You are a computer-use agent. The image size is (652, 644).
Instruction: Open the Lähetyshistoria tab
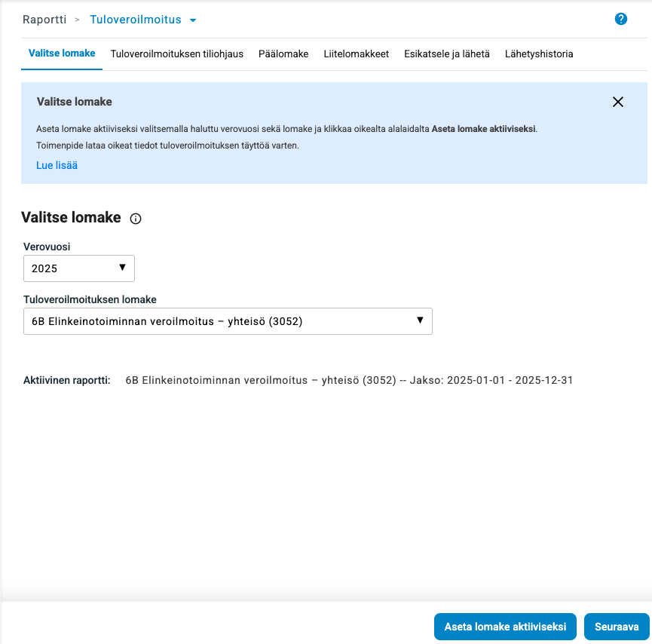[x=540, y=54]
